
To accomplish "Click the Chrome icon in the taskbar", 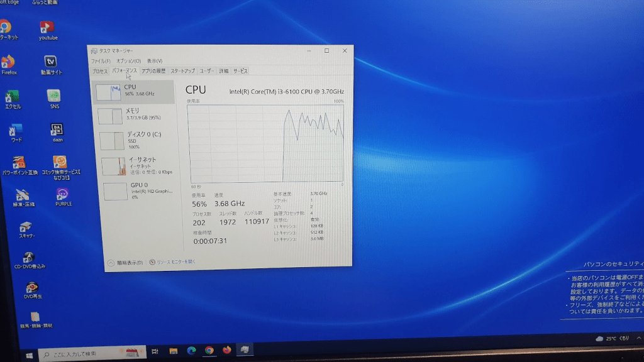I will (209, 351).
